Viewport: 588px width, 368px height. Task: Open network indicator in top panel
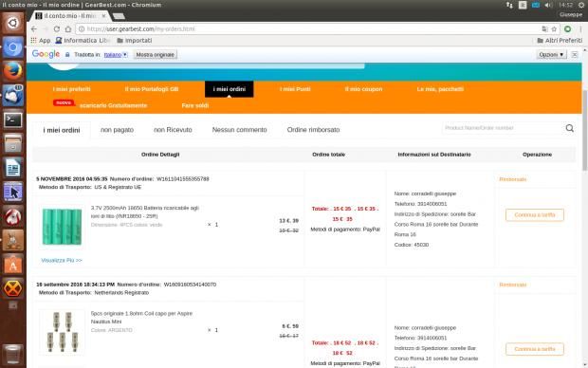click(509, 5)
